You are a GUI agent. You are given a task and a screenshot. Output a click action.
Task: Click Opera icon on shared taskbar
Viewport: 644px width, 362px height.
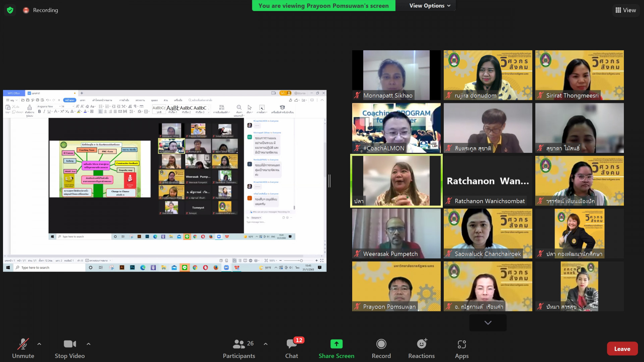click(205, 267)
